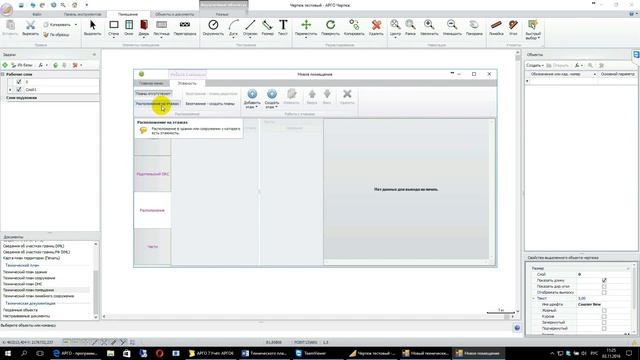Open quick access toolbar customize arrow
This screenshot has width=640, height=360.
click(x=87, y=5)
